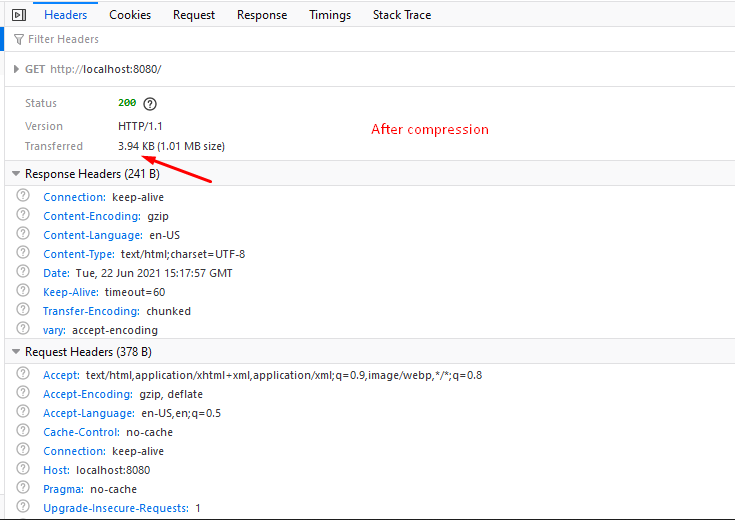Select the text/html;charset=UTF-8 value
This screenshot has height=520, width=735.
point(183,254)
